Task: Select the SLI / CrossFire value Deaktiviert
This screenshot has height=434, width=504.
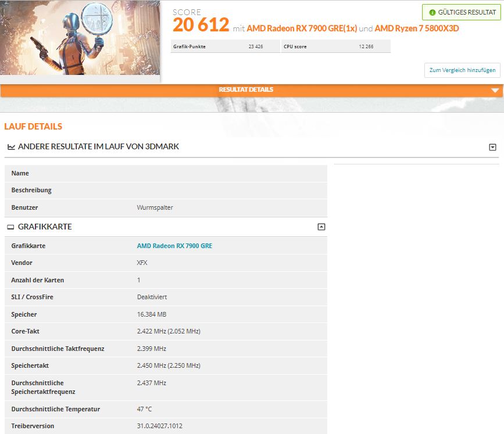Action: 152,297
